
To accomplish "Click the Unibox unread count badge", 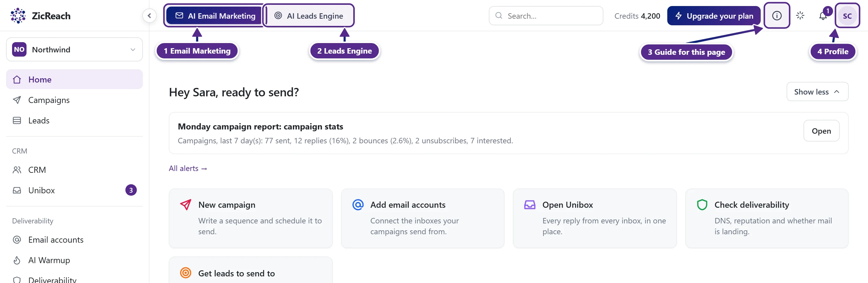I will click(131, 190).
